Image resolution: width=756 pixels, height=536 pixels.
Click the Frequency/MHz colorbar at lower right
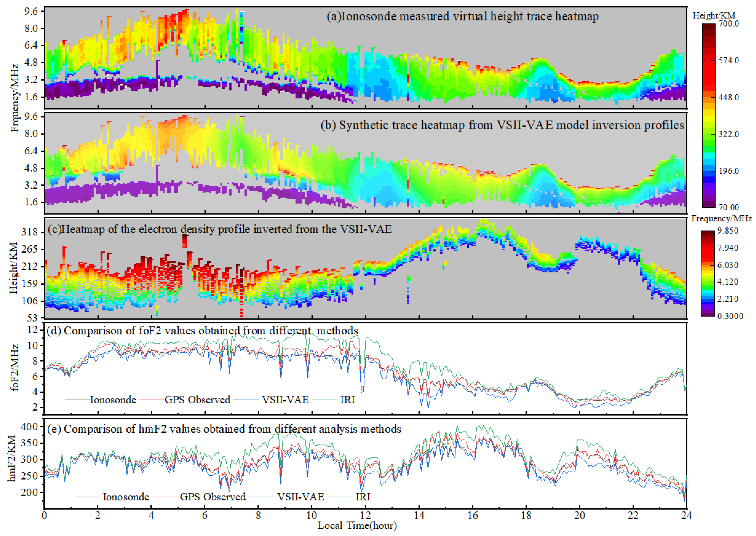pos(708,273)
